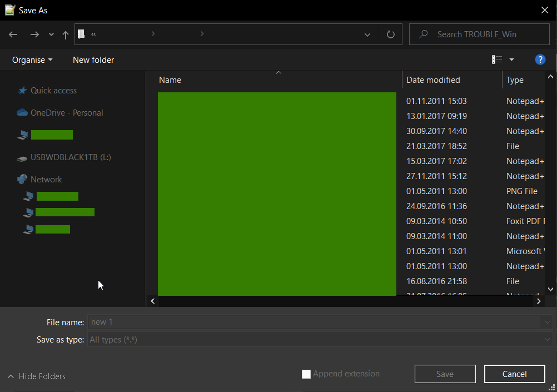This screenshot has width=557, height=392.
Task: Select the 09.03.2014 11:00 date entry
Action: (x=436, y=236)
